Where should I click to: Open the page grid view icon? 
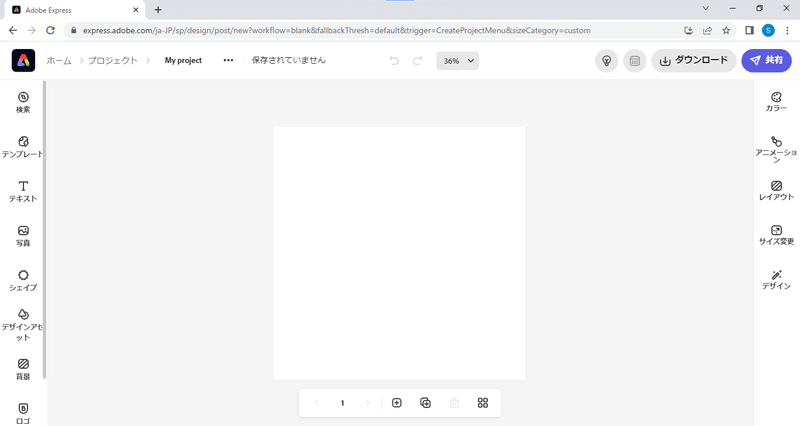(x=483, y=403)
